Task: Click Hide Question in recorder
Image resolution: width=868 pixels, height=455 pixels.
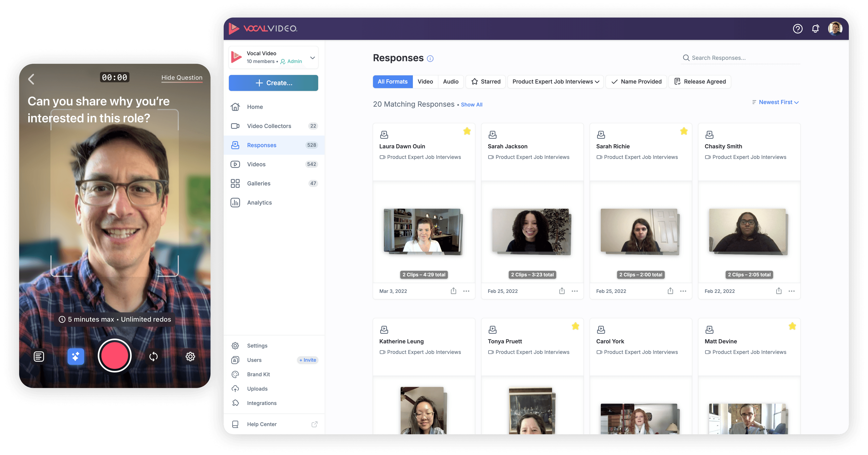Action: pos(182,78)
